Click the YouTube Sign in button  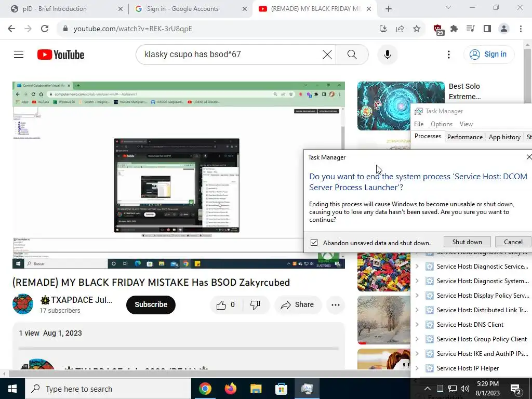click(489, 54)
